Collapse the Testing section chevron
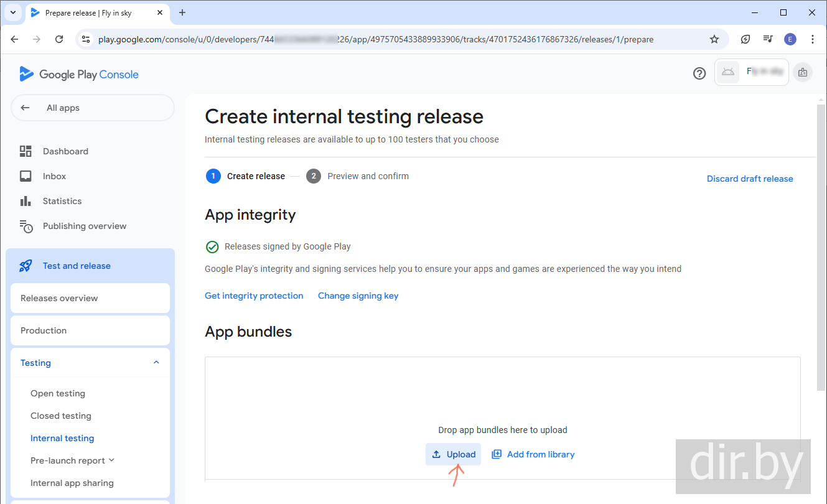Screen dimensions: 827x504 (x=156, y=363)
